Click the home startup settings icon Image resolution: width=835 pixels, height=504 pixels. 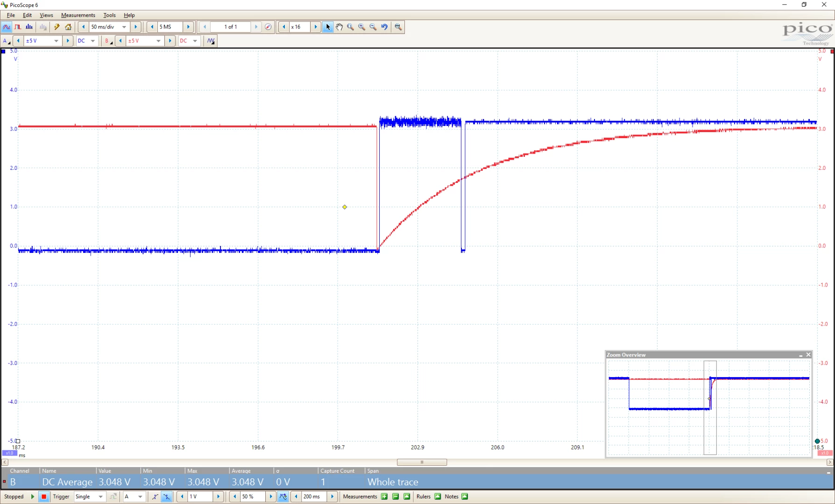68,27
